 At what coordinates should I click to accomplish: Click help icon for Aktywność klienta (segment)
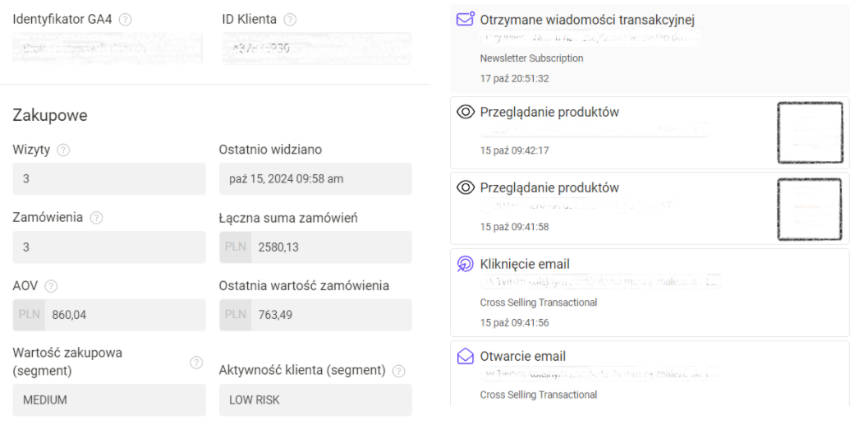click(398, 371)
